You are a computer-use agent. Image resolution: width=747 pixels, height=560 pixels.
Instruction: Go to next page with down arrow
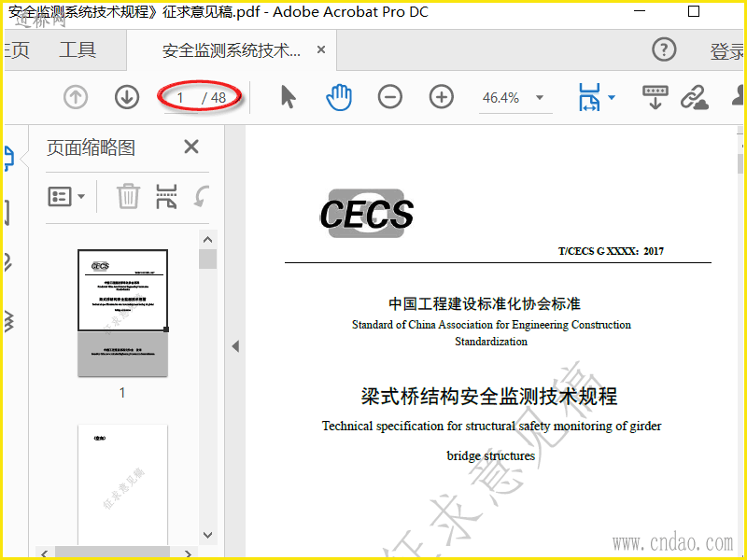coord(127,97)
